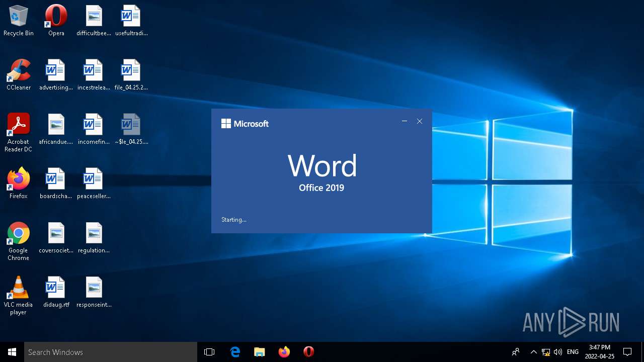Select the africandue image file icon
The width and height of the screenshot is (644, 362).
56,129
